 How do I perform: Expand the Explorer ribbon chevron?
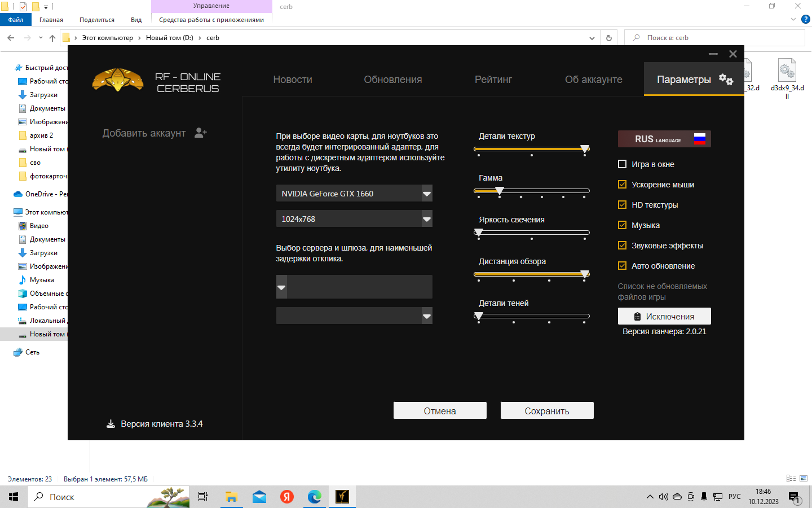[x=793, y=19]
